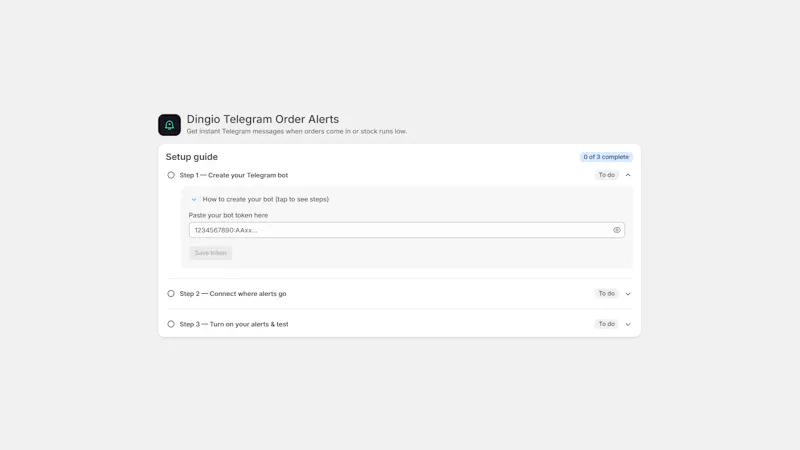
Task: Click 'Dingio Telegram Order Alerts' title
Action: [x=263, y=119]
